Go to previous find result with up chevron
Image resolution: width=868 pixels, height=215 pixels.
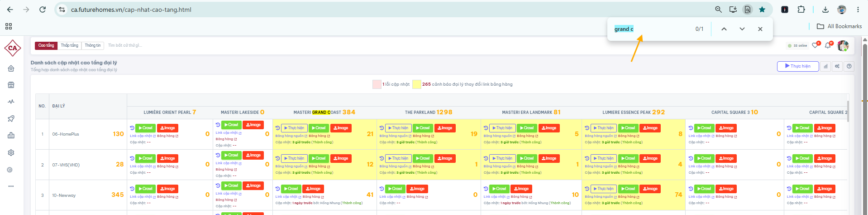[724, 29]
